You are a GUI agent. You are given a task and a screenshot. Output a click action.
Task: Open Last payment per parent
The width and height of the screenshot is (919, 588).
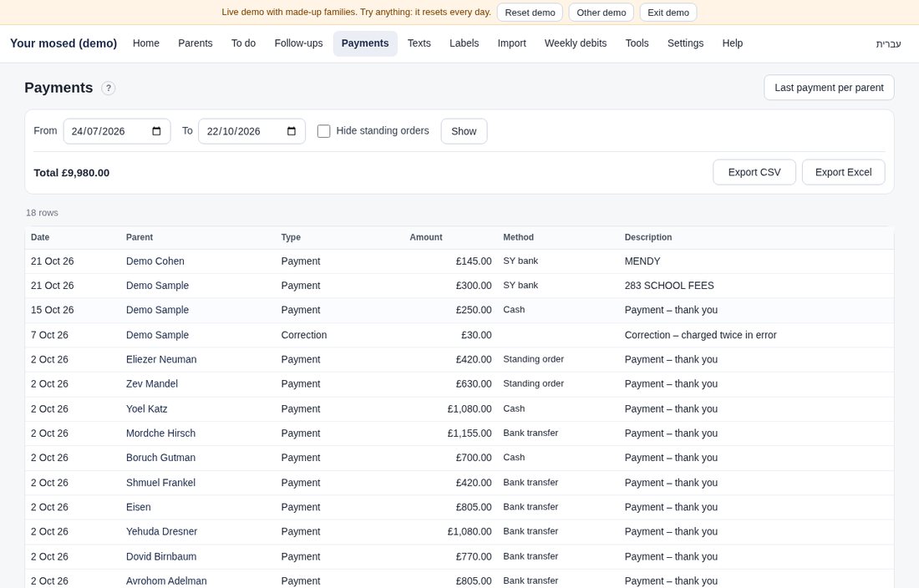pyautogui.click(x=829, y=87)
